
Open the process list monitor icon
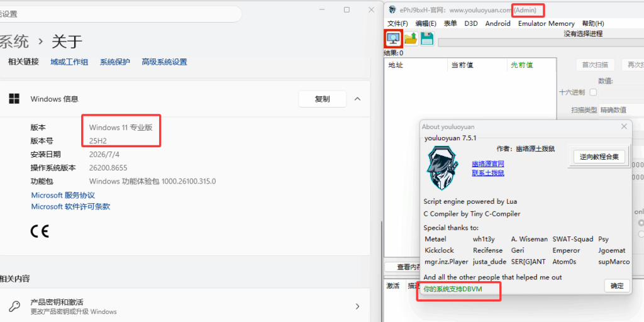click(x=393, y=39)
